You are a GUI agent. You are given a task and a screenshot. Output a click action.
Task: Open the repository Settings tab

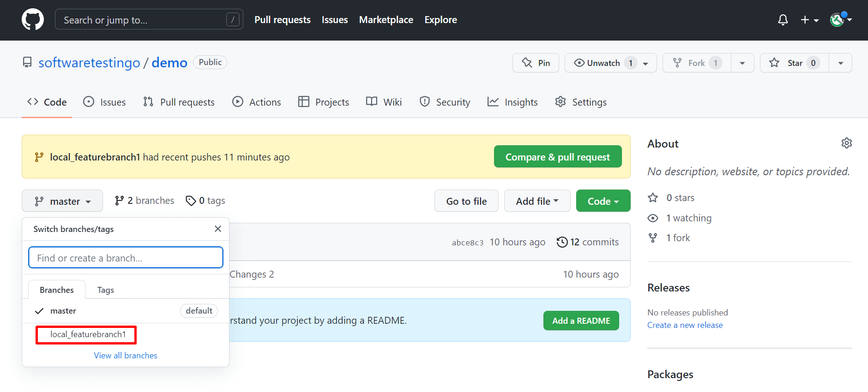pos(581,102)
